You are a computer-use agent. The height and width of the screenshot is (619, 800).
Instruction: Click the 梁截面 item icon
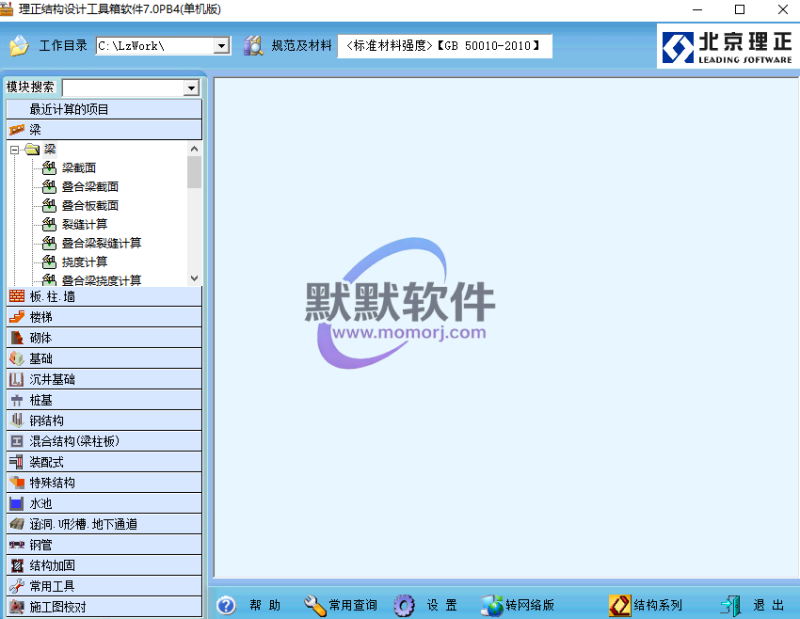pyautogui.click(x=49, y=168)
